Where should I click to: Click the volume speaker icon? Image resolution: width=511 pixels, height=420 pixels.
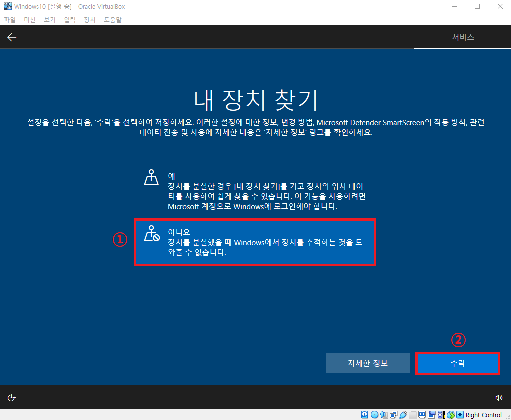[499, 398]
